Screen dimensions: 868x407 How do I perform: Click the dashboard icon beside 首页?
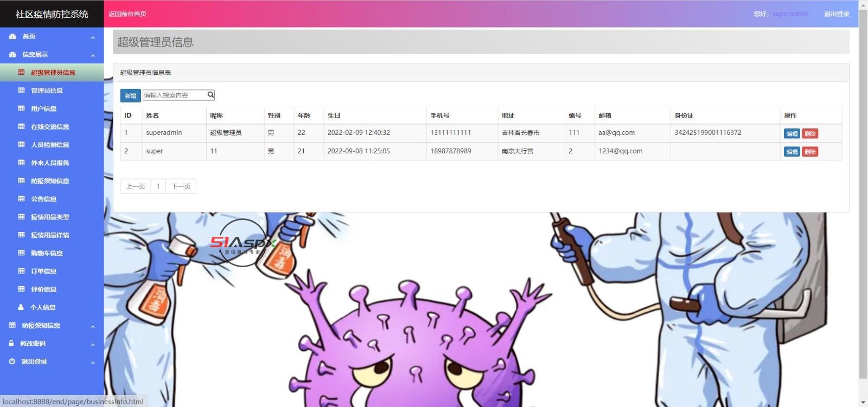(x=12, y=36)
